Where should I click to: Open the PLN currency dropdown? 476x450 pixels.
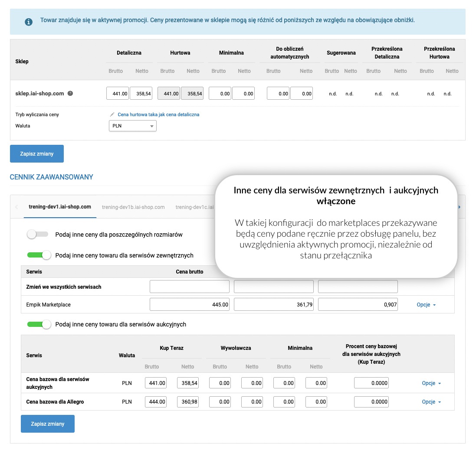[x=132, y=126]
